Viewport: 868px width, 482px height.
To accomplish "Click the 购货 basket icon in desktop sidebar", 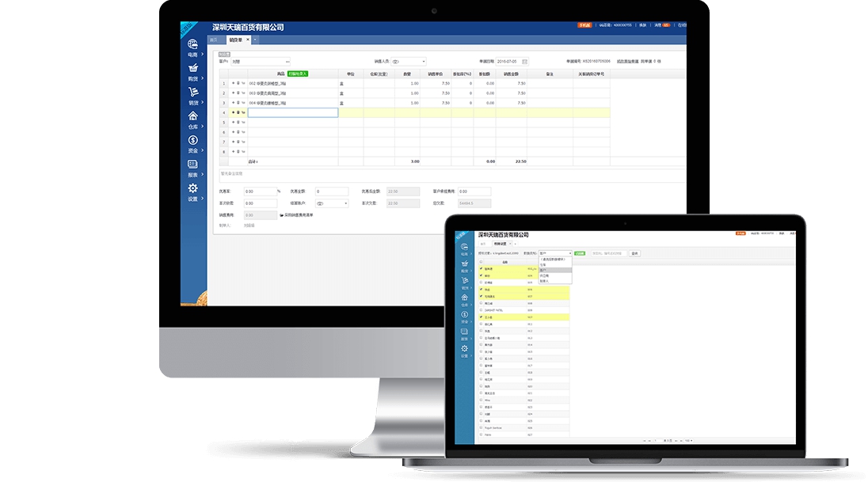I will point(192,70).
